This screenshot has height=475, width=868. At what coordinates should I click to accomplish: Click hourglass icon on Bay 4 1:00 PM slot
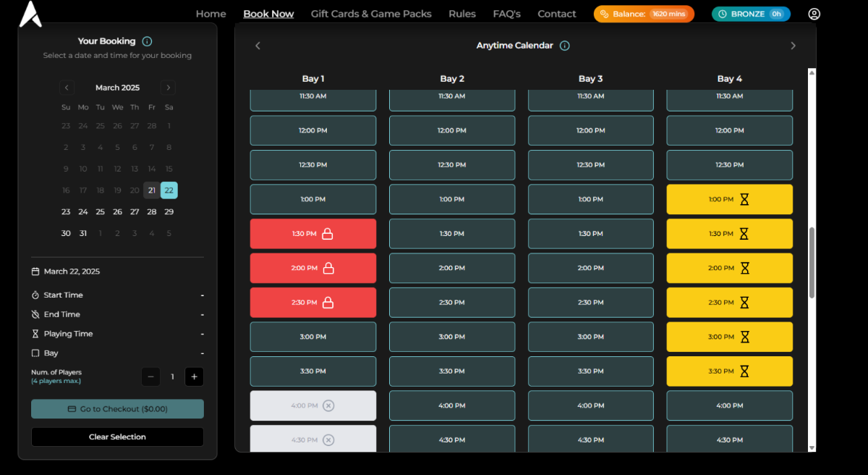point(744,199)
